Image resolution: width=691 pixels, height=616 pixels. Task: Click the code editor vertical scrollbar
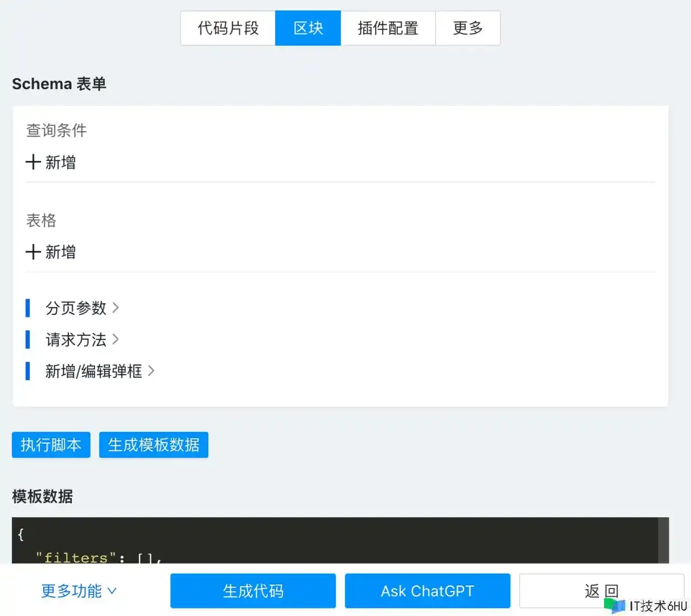[663, 540]
